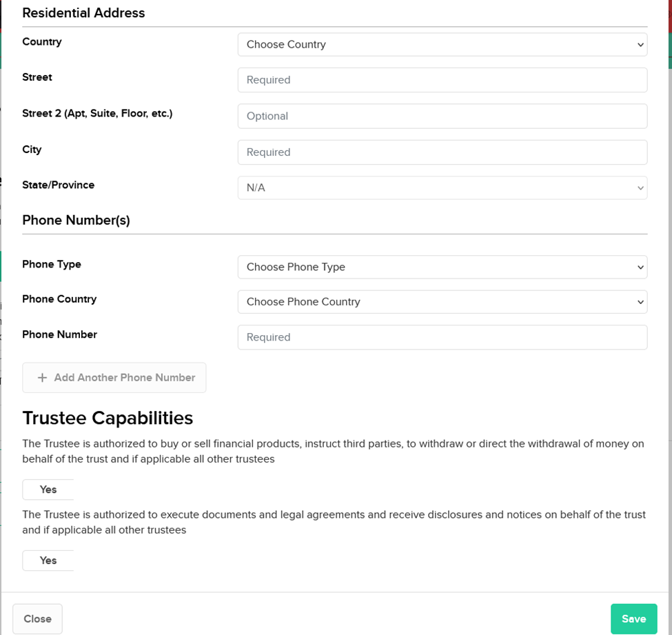Click the City field label
The width and height of the screenshot is (672, 635).
tap(32, 149)
